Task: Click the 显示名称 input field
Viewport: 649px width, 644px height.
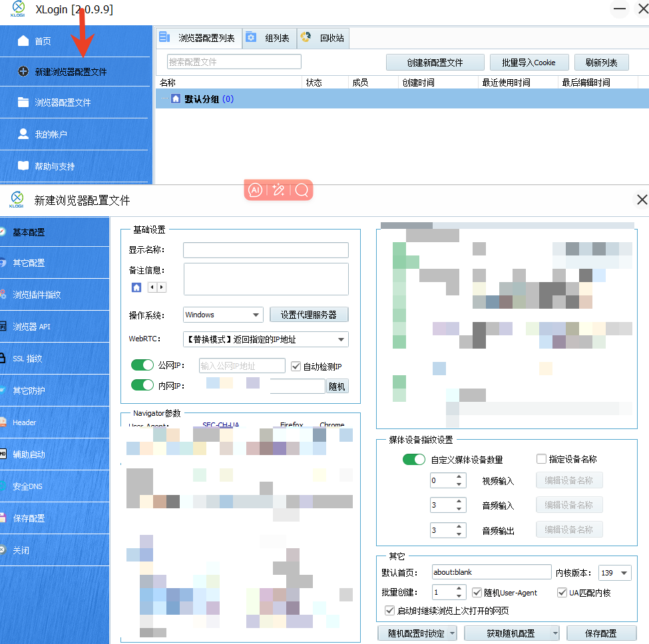Action: (266, 250)
